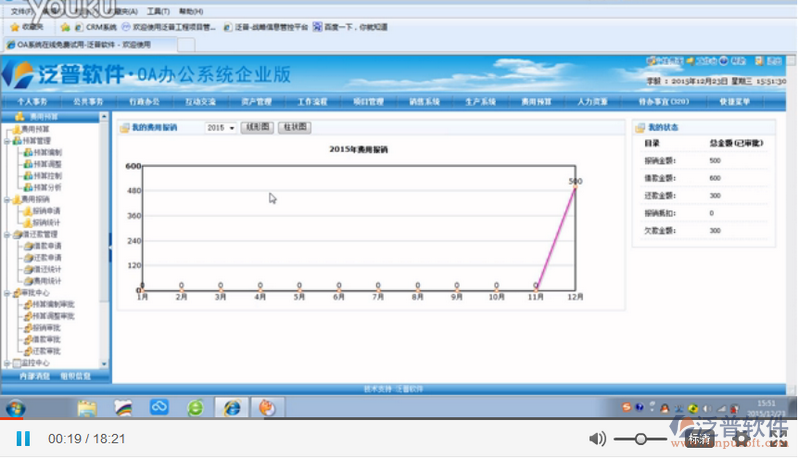The image size is (799, 459).
Task: Pause the video playback
Action: pyautogui.click(x=23, y=439)
